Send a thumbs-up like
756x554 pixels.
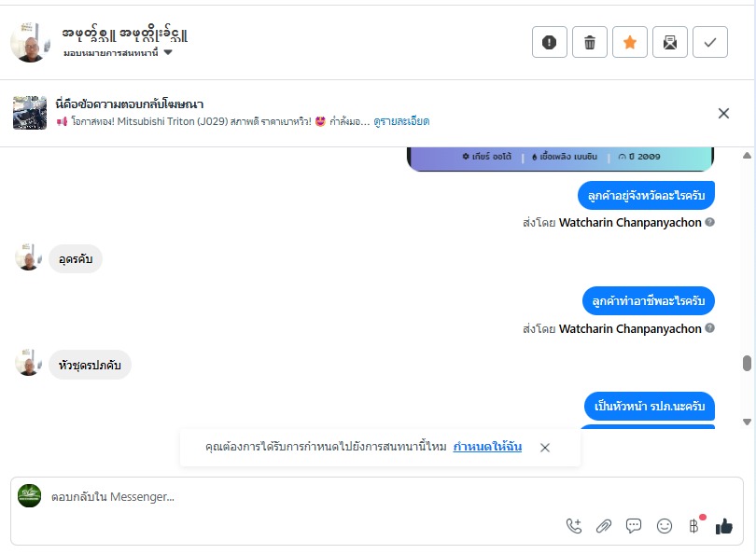pyautogui.click(x=724, y=526)
